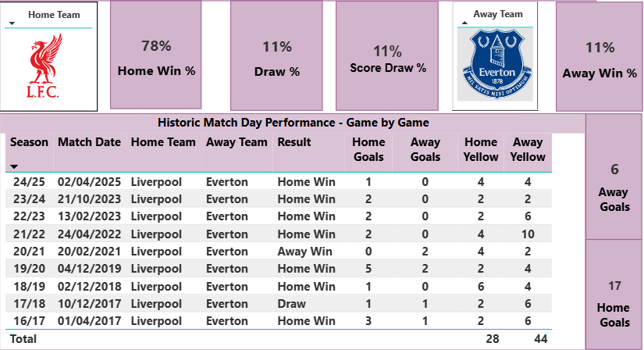Click the Away Win % card
This screenshot has height=350, width=644.
(x=599, y=56)
